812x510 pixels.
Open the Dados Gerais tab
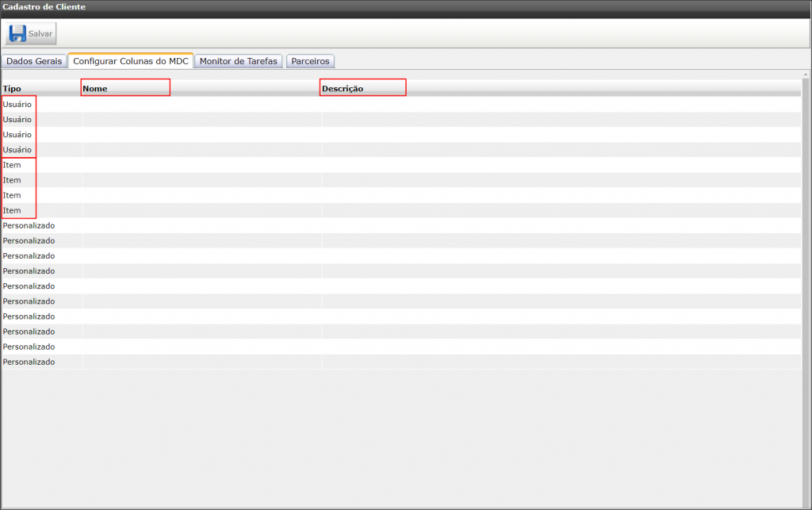34,61
